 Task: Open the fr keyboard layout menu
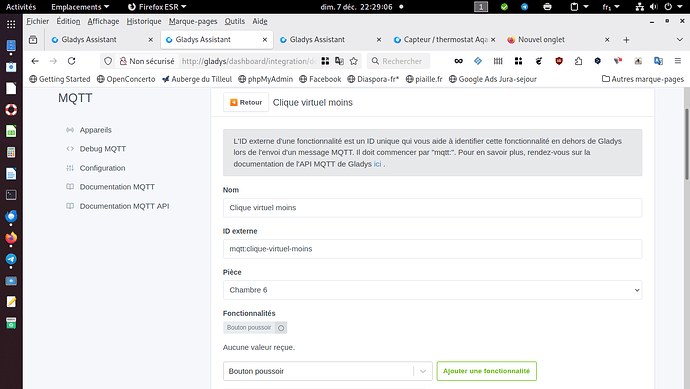[611, 7]
